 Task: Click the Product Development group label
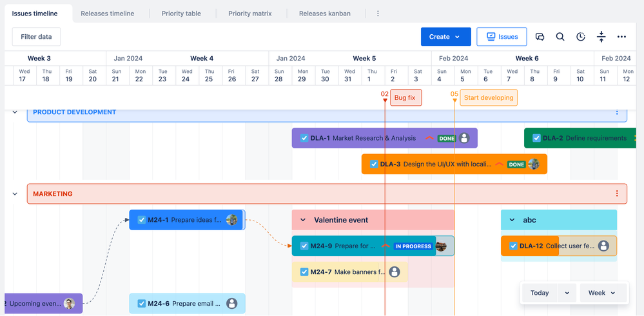[x=74, y=112]
